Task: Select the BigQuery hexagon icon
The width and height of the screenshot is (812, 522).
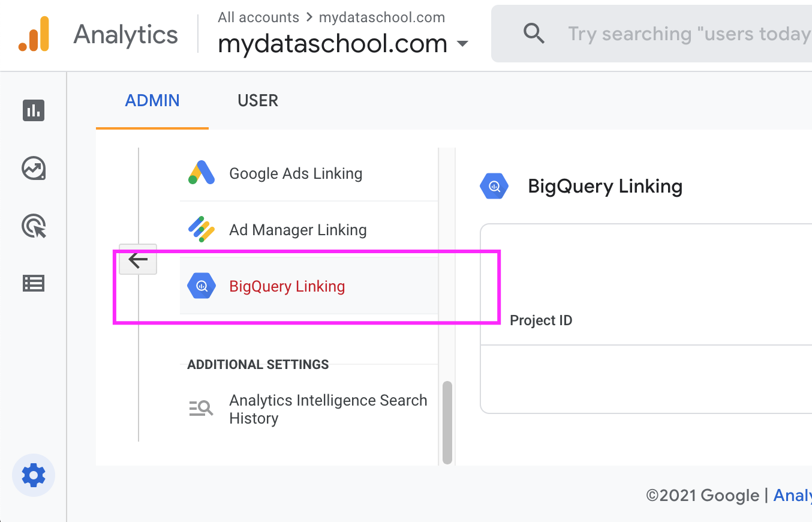Action: [x=494, y=186]
